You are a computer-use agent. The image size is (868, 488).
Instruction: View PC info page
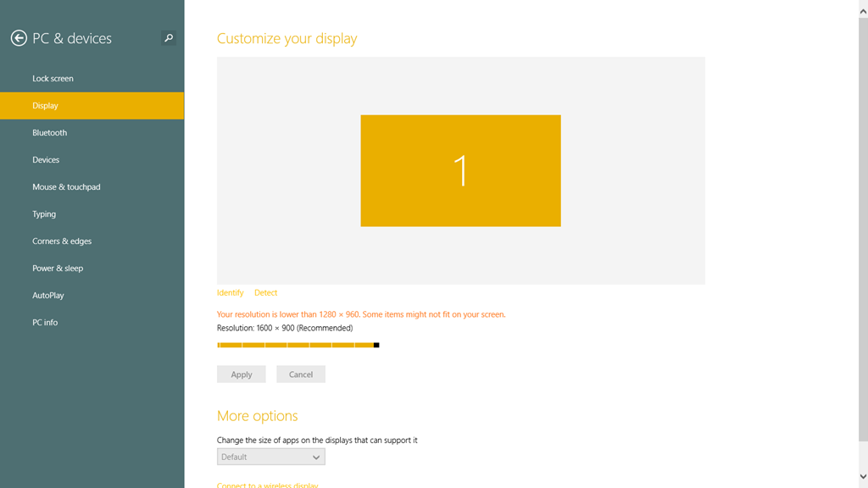pyautogui.click(x=45, y=323)
